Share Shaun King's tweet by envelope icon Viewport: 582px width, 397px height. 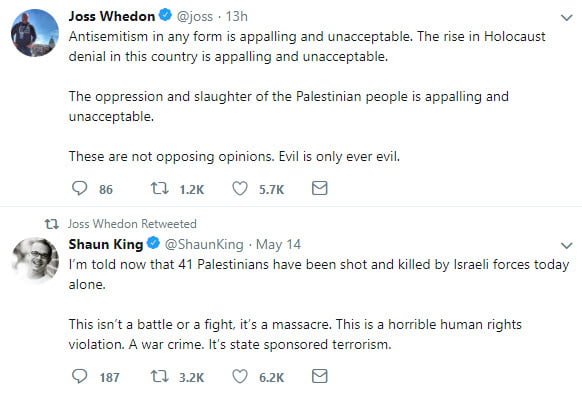[320, 376]
